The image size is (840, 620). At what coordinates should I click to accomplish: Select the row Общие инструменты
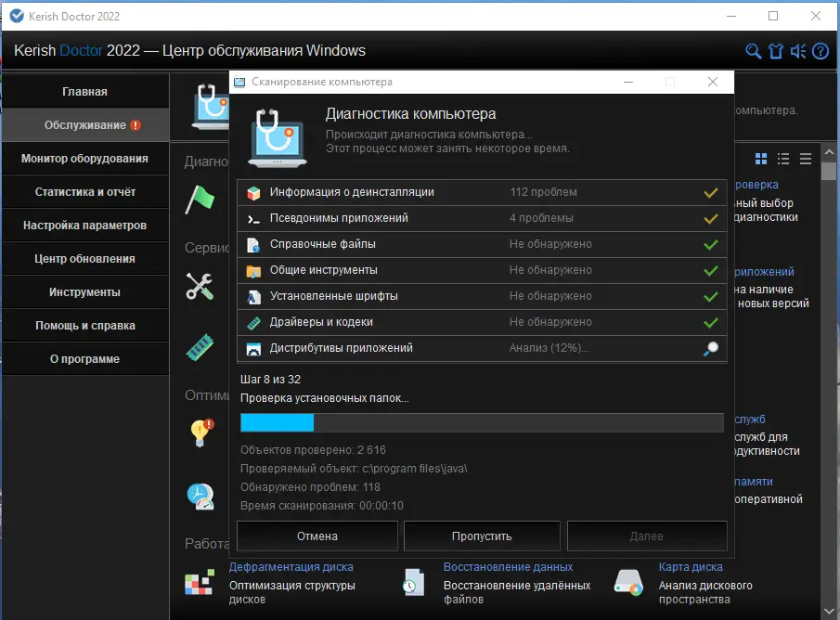pos(482,271)
